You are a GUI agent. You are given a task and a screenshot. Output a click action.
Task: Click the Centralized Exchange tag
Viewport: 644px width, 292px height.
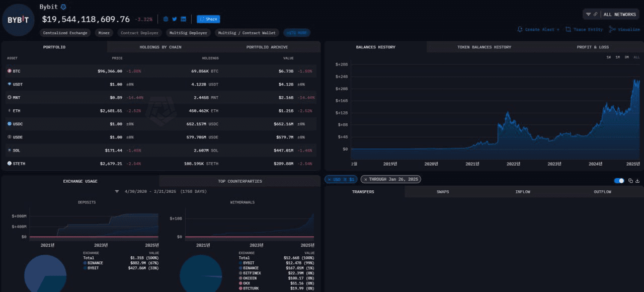coord(65,33)
